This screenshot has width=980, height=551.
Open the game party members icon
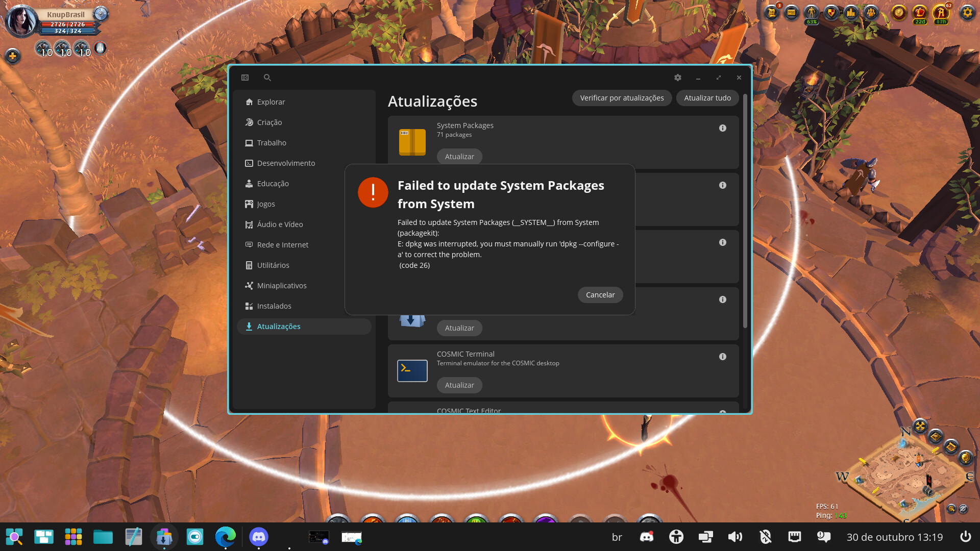pos(871,12)
